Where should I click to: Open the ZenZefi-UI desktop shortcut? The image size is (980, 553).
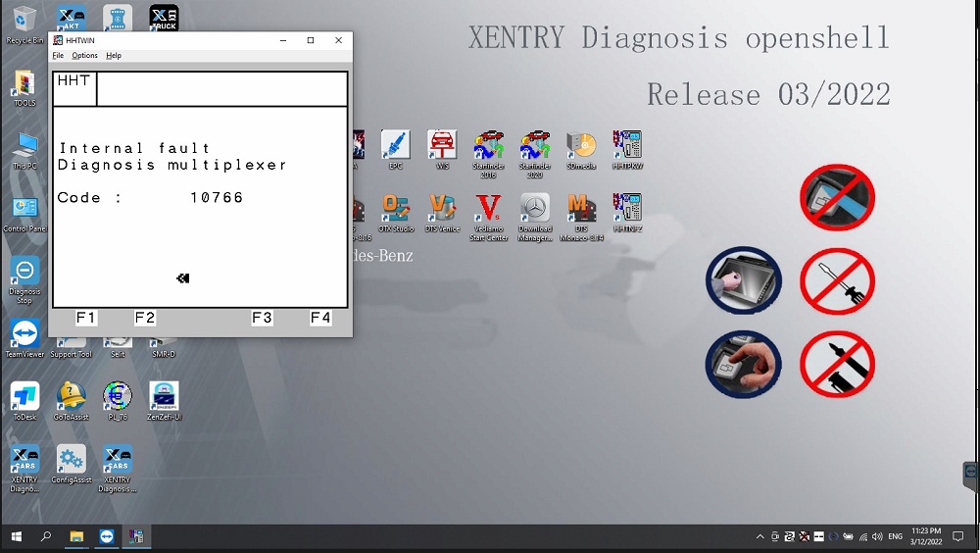pyautogui.click(x=164, y=402)
